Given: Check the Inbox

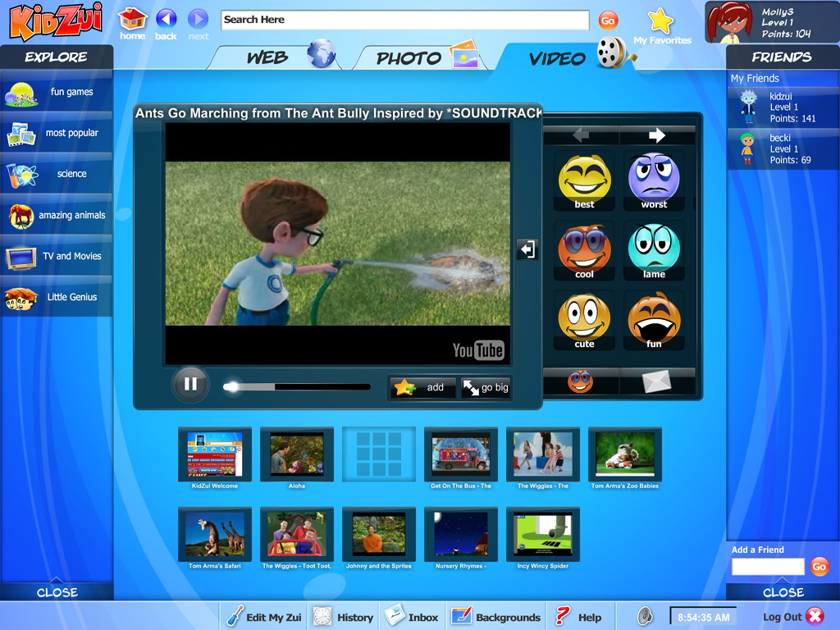Looking at the screenshot, I should pyautogui.click(x=412, y=616).
